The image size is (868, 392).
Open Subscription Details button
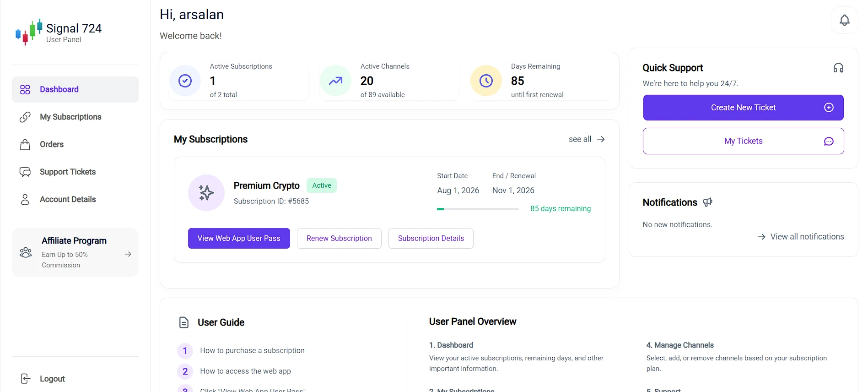click(x=431, y=238)
